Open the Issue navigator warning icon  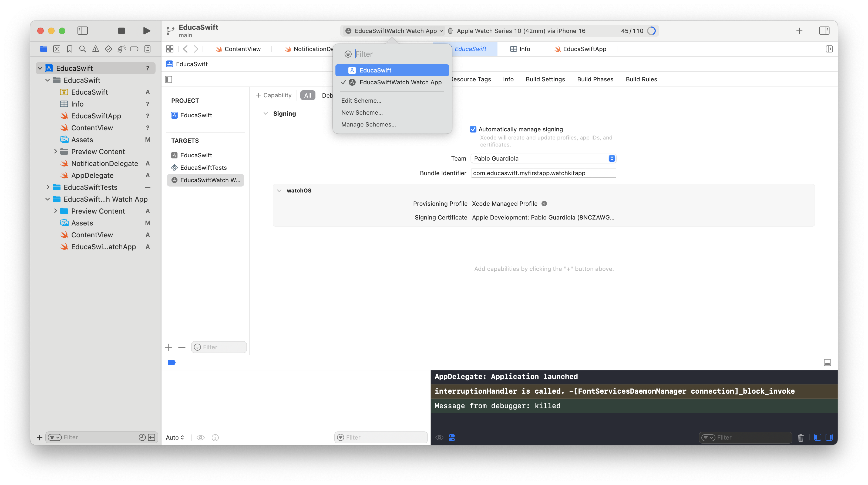[x=95, y=49]
